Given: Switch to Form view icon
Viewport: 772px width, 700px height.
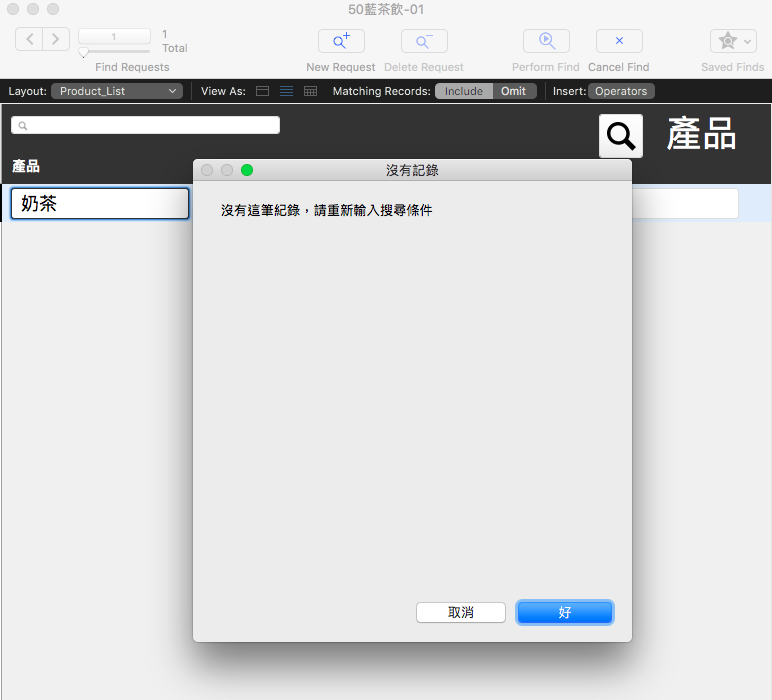Looking at the screenshot, I should point(262,91).
